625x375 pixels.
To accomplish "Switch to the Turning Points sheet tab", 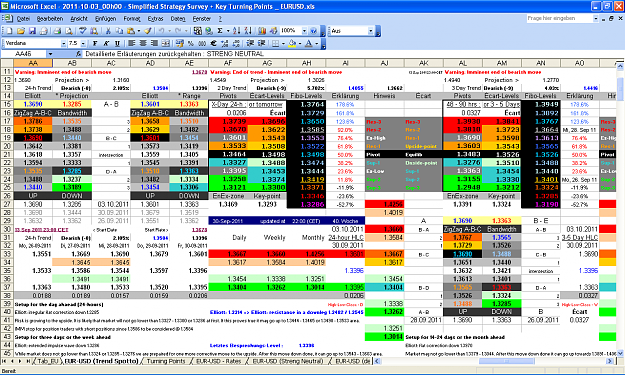I will click(166, 361).
